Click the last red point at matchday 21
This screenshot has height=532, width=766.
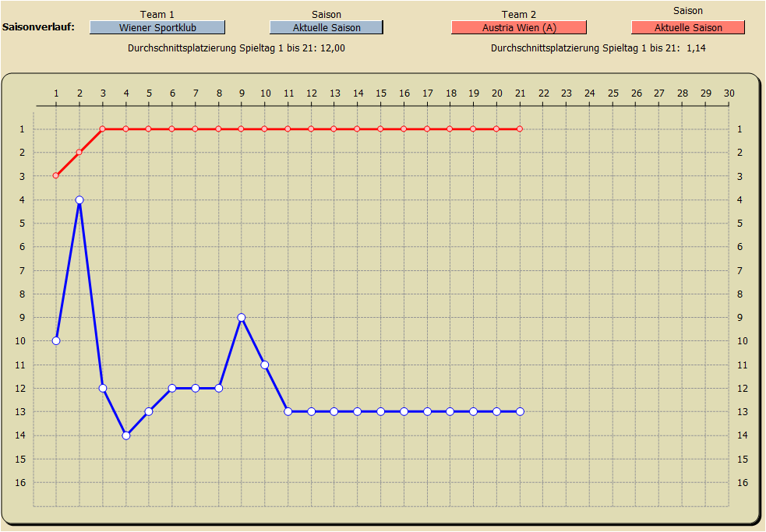point(520,129)
